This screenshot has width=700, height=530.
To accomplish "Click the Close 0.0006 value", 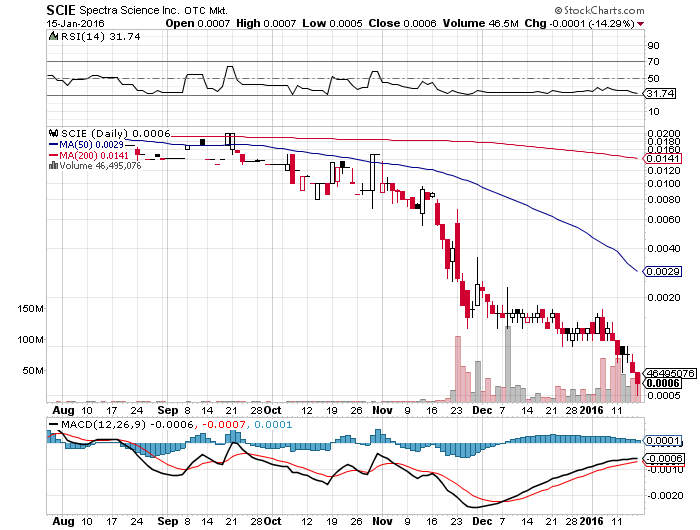I will [x=402, y=23].
